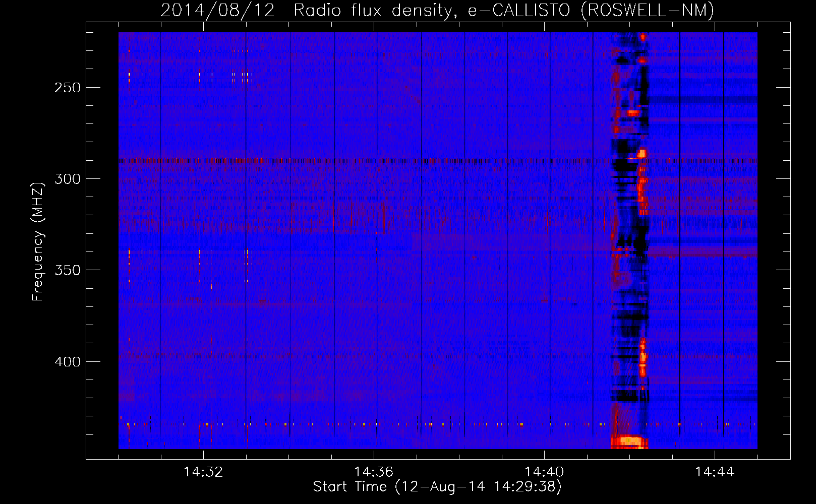Click the date '2014/08/12' in the title
Screen dimensions: 816x504
click(217, 10)
